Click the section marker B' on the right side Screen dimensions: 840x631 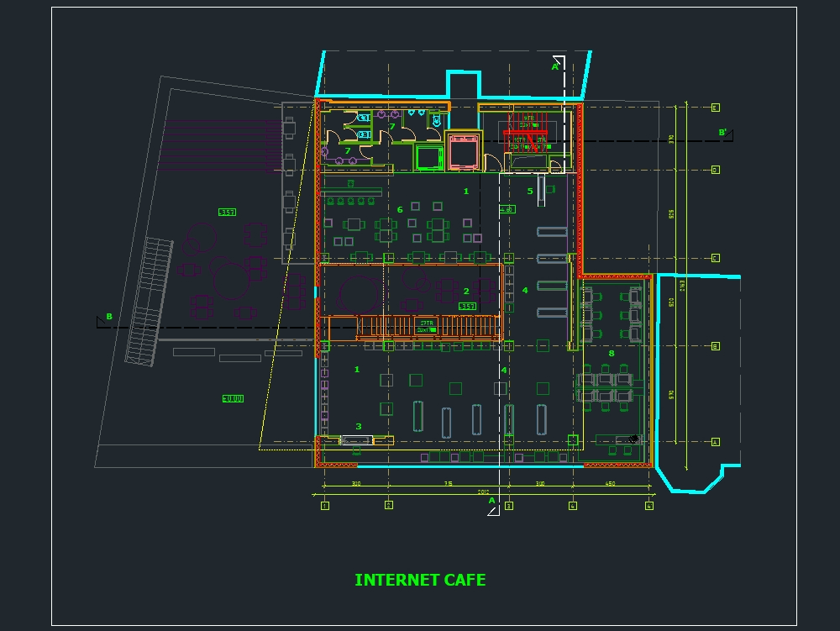(724, 133)
